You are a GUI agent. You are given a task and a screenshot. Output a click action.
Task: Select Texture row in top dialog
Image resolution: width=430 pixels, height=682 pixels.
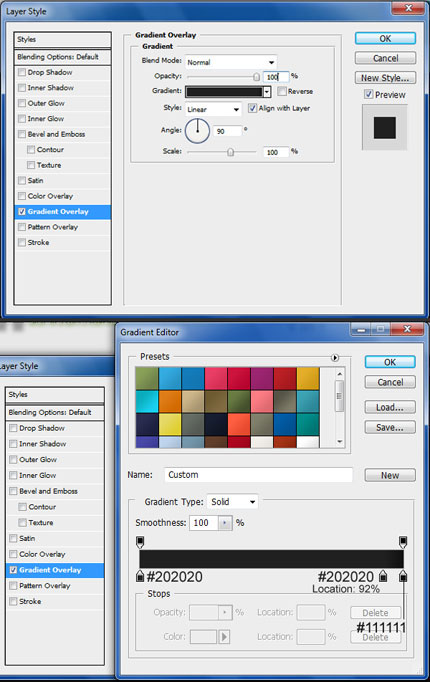pos(63,165)
